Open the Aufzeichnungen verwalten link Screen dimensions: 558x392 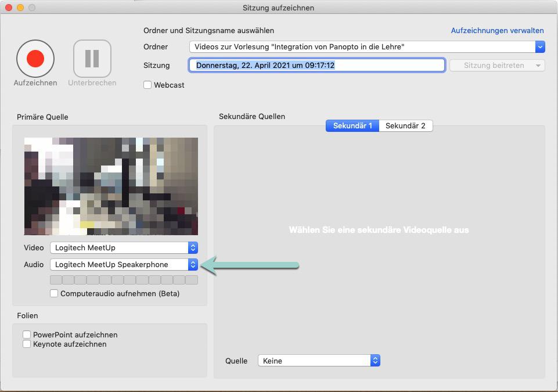tap(497, 30)
